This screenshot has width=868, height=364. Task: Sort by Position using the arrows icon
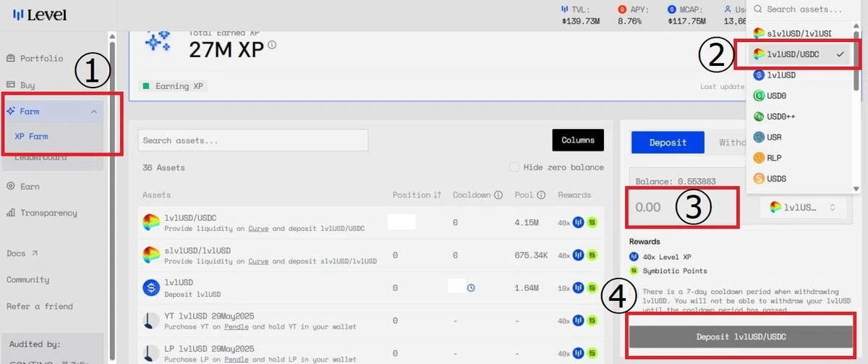pyautogui.click(x=438, y=195)
